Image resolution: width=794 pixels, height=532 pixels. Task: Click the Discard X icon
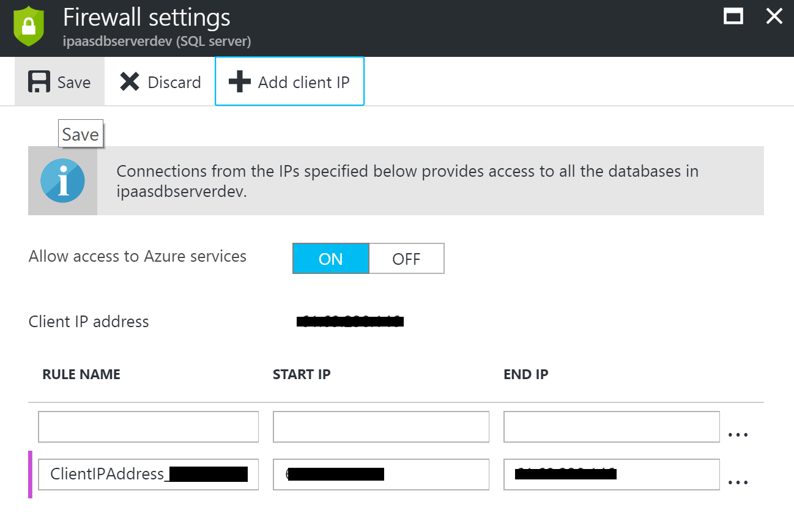coord(130,82)
